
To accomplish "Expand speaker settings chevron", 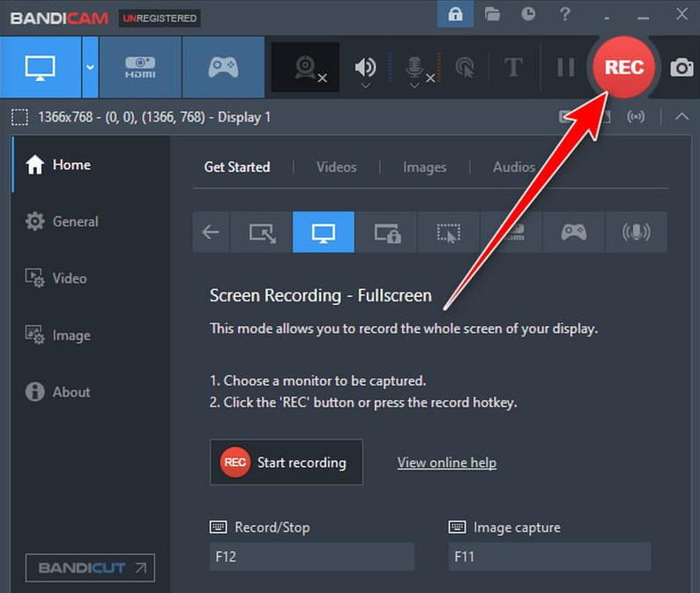I will (365, 85).
